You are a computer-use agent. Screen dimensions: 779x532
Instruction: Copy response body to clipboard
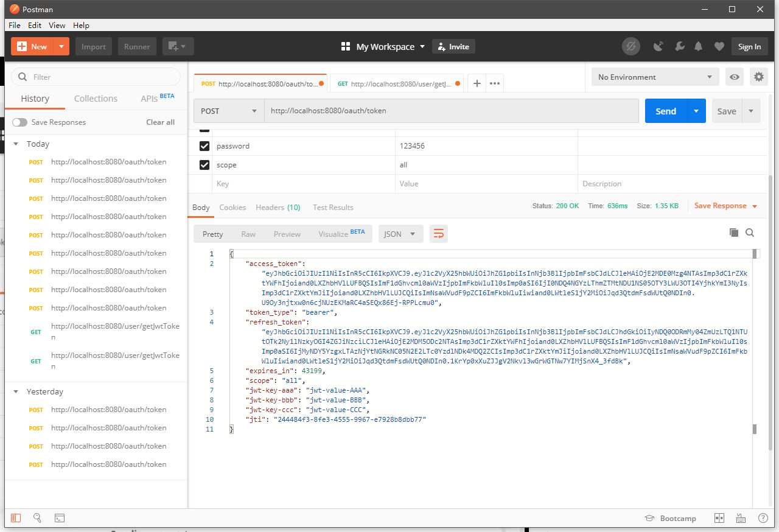pos(734,233)
